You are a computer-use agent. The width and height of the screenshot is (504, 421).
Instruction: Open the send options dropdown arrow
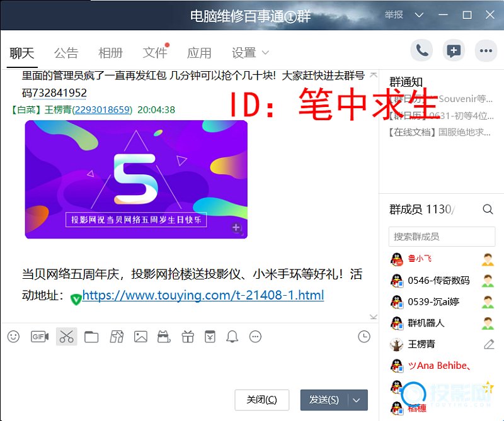357,400
